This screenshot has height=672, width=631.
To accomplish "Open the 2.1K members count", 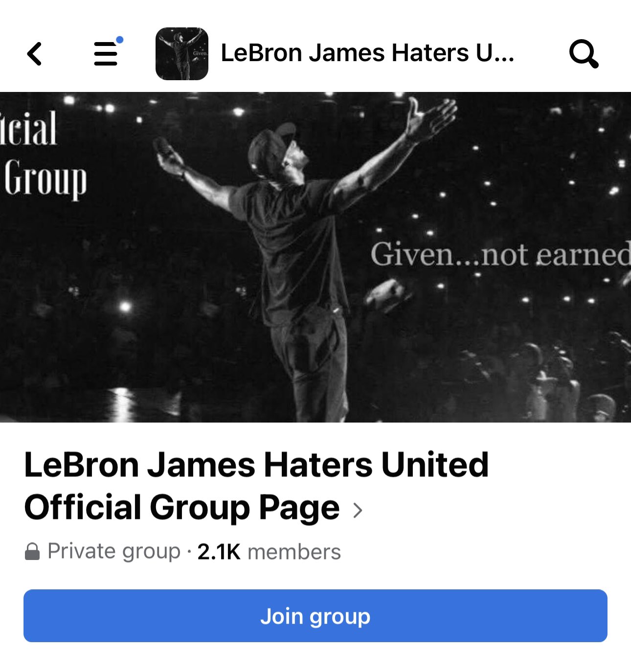I will (269, 552).
